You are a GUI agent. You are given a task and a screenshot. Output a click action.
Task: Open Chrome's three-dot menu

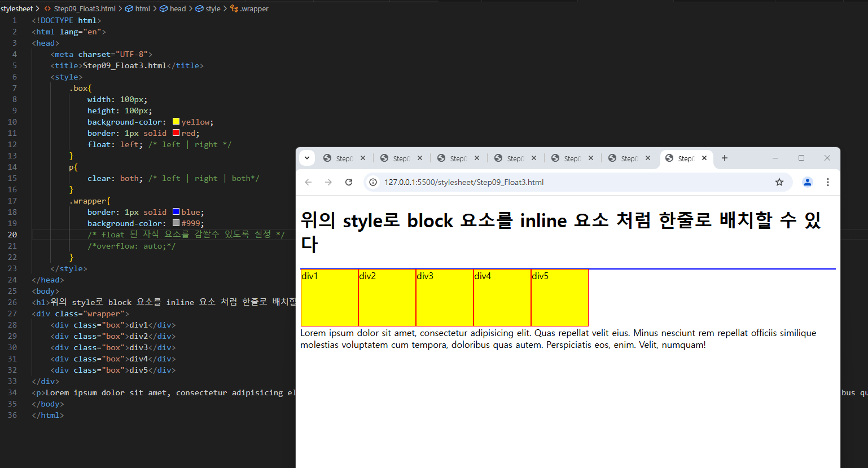tap(828, 182)
